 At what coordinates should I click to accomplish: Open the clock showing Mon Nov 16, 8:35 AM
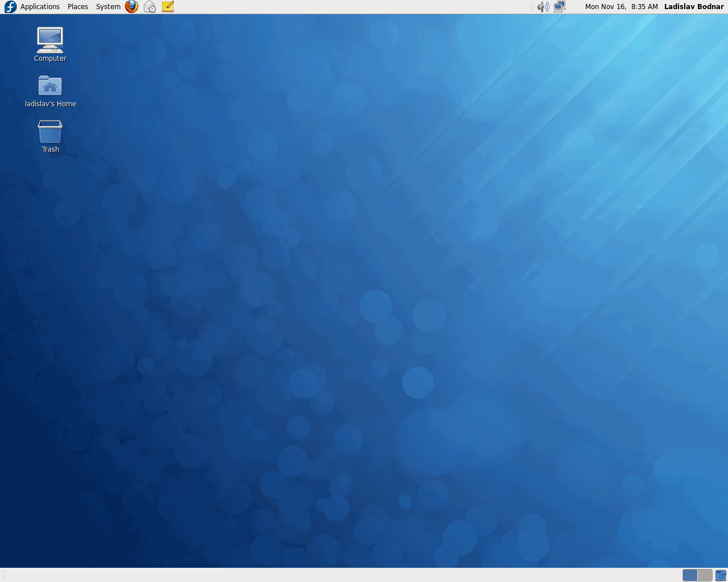coord(621,7)
